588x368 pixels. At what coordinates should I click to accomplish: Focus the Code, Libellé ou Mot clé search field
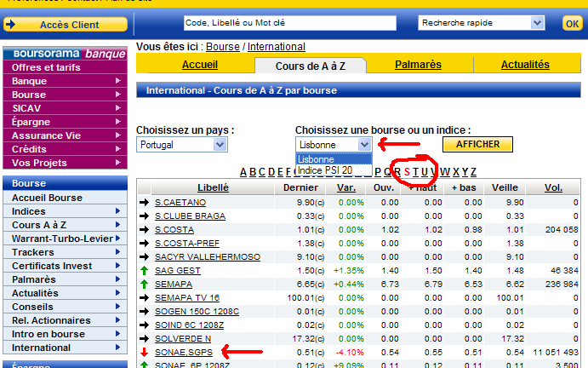(290, 23)
